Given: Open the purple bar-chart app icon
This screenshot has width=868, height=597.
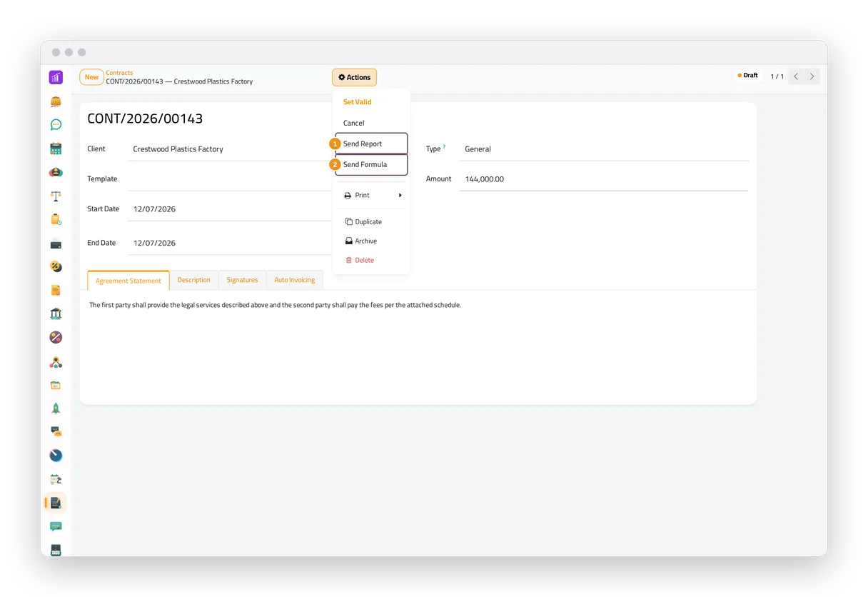Looking at the screenshot, I should click(x=56, y=77).
